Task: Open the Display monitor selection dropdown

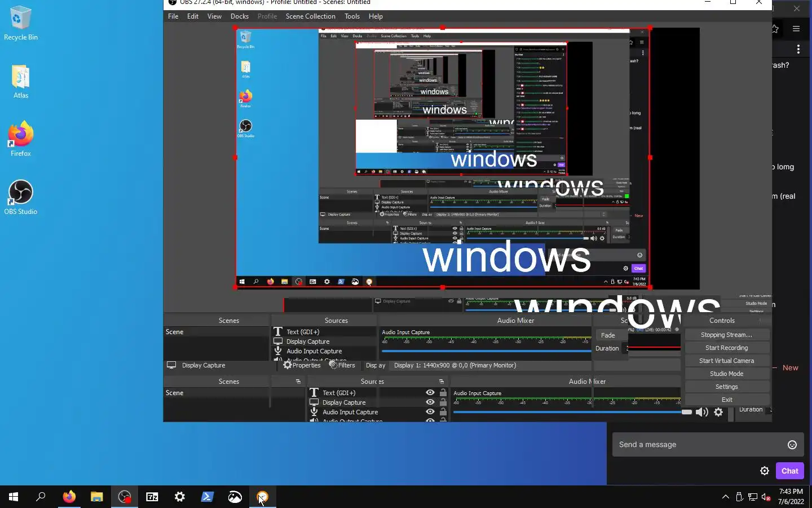Action: (536, 365)
